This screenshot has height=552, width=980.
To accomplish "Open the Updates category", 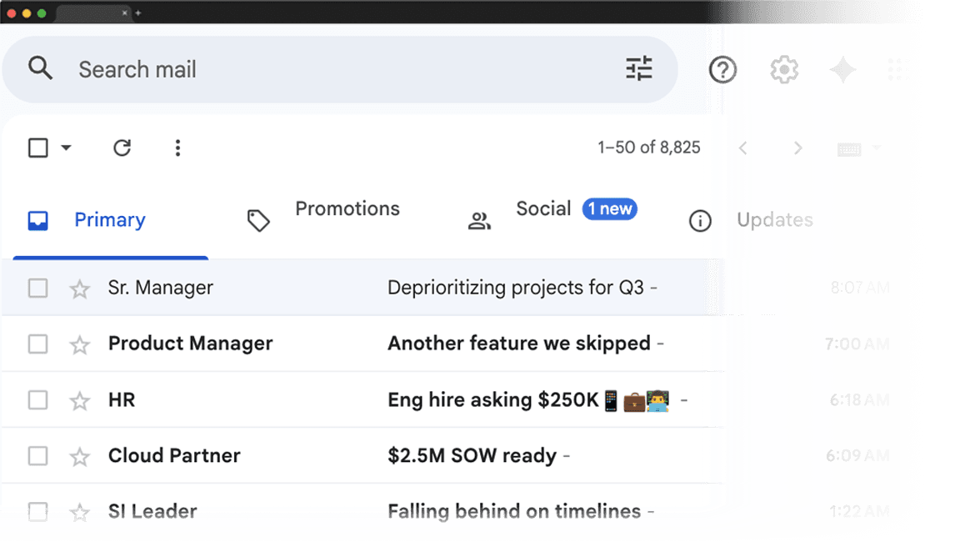I will click(774, 219).
